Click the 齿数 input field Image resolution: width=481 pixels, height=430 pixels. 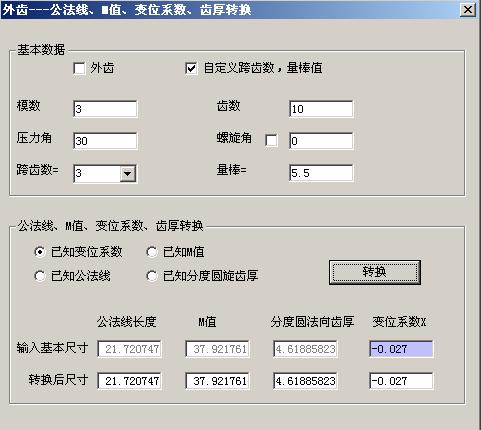[x=321, y=109]
